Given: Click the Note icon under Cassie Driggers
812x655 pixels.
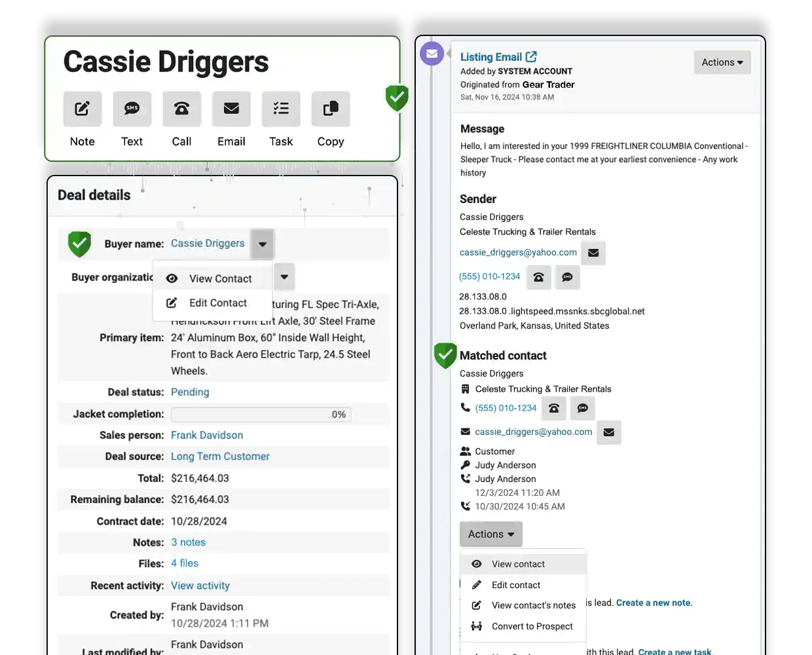Looking at the screenshot, I should click(x=83, y=109).
